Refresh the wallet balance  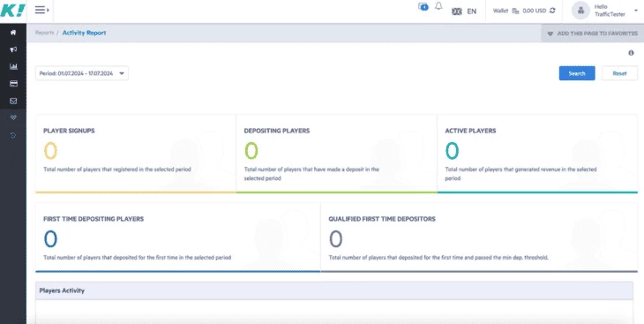552,11
